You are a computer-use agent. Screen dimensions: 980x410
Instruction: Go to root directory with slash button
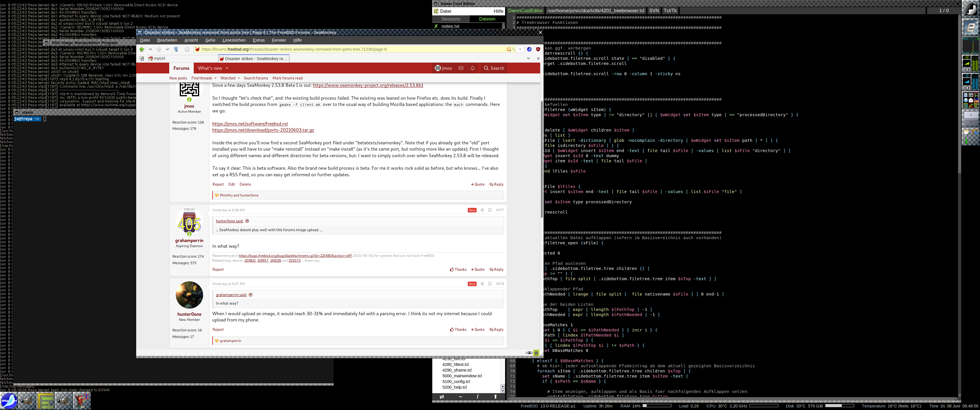pyautogui.click(x=477, y=397)
